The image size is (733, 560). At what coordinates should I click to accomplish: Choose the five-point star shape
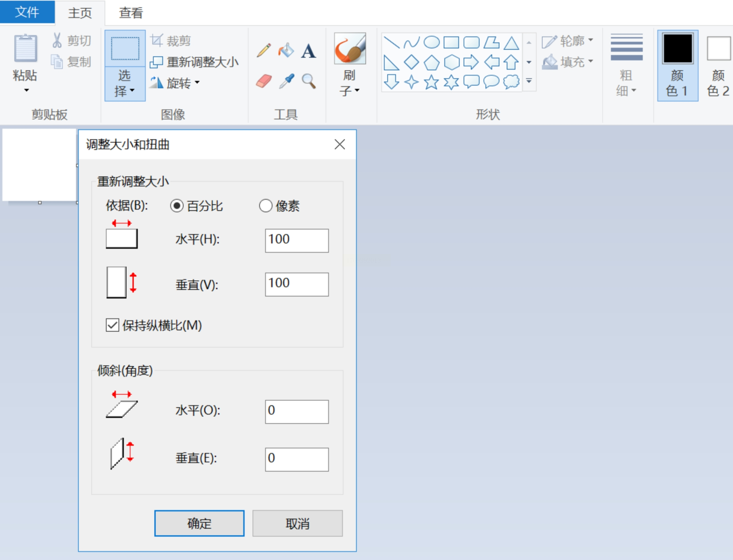pos(431,82)
